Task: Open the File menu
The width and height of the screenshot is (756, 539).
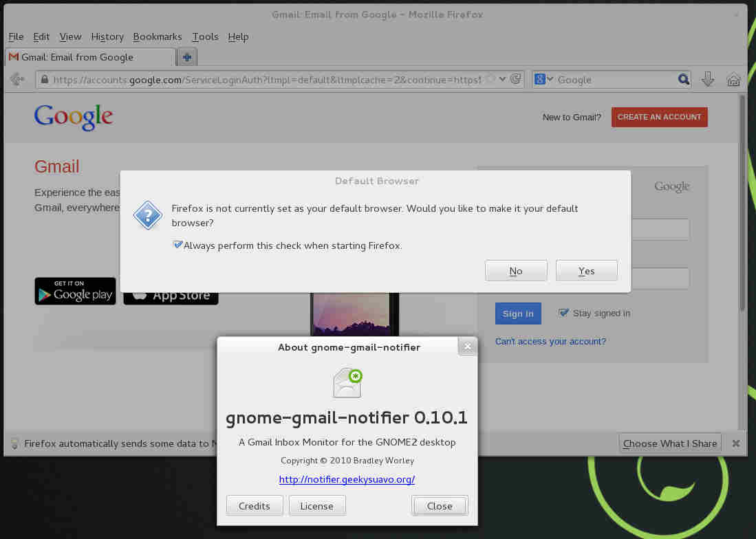Action: coord(16,36)
